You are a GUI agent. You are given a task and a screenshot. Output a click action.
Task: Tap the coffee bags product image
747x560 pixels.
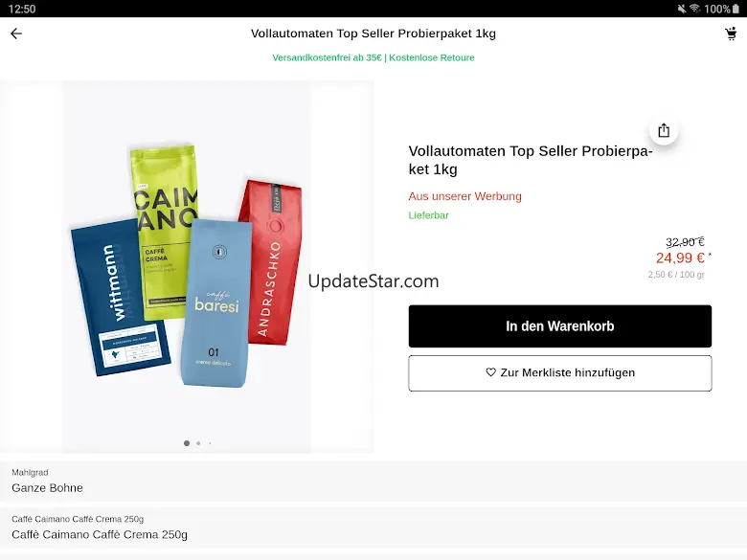click(187, 267)
